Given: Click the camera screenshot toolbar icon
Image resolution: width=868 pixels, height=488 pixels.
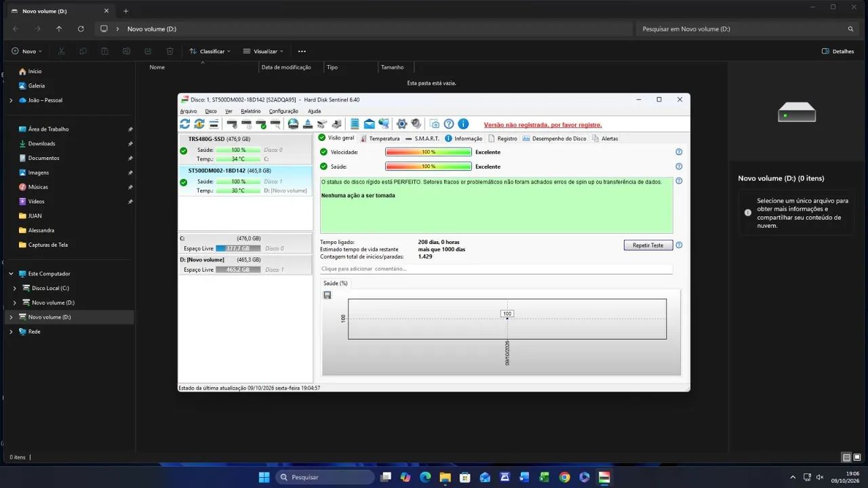Looking at the screenshot, I should [x=434, y=124].
